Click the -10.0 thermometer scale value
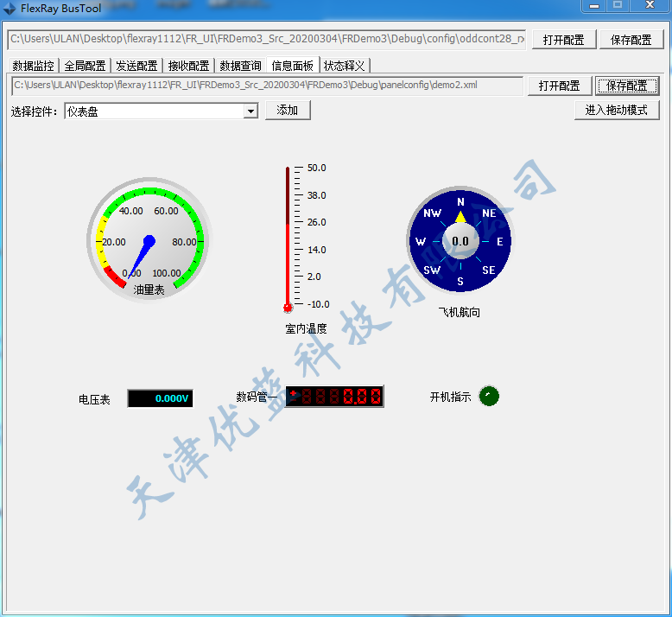672x617 pixels. [x=319, y=304]
